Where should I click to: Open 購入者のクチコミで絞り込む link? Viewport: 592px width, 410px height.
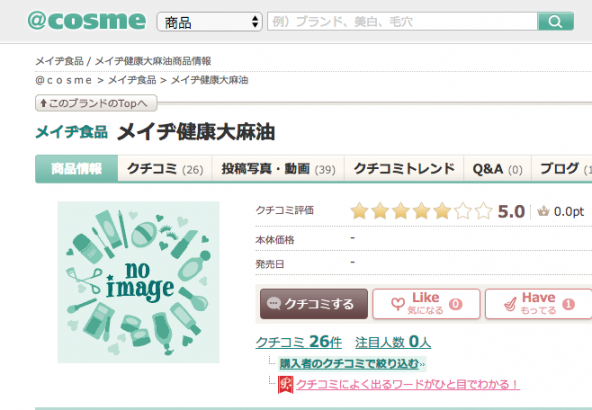[352, 364]
